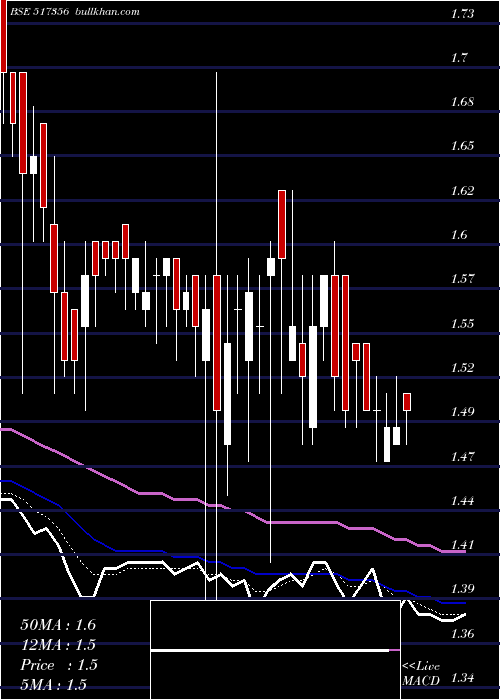This screenshot has width=500, height=700.
Task: Click the 1.52 price axis label
Action: click(462, 368)
